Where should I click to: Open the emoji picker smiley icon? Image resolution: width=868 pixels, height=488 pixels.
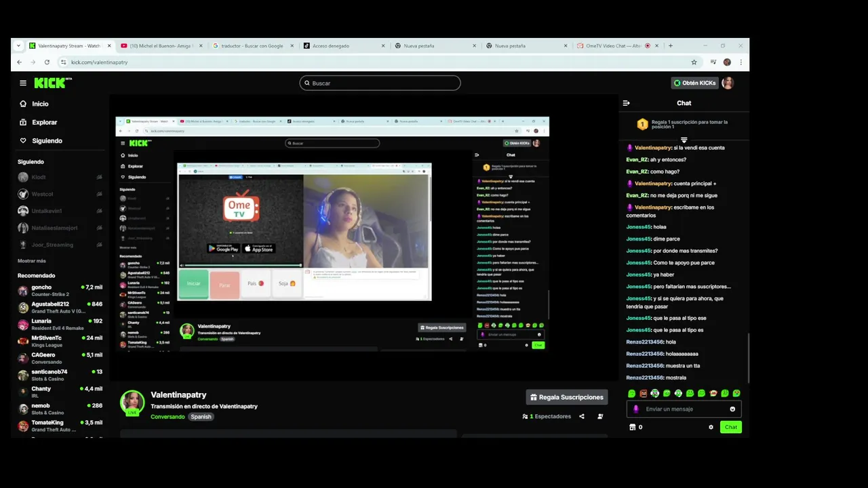pyautogui.click(x=732, y=409)
